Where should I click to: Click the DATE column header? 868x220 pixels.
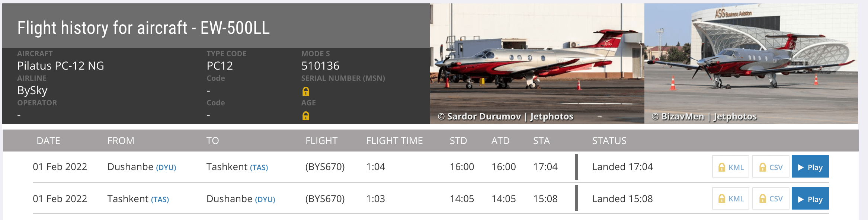coord(48,141)
